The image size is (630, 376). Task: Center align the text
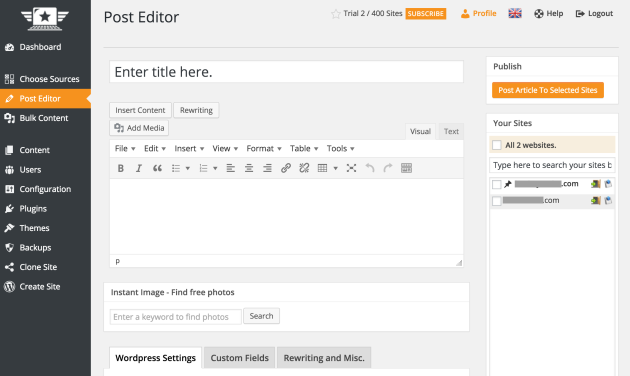[x=249, y=168]
